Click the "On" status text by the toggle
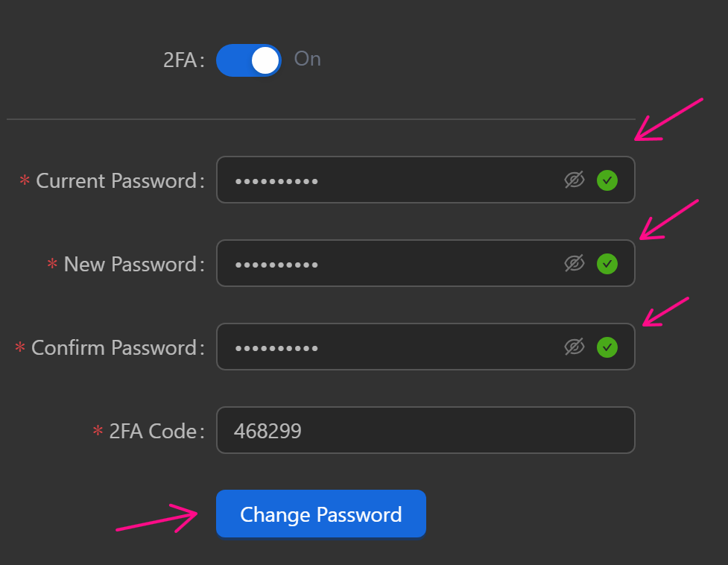Viewport: 728px width, 565px height. point(307,59)
